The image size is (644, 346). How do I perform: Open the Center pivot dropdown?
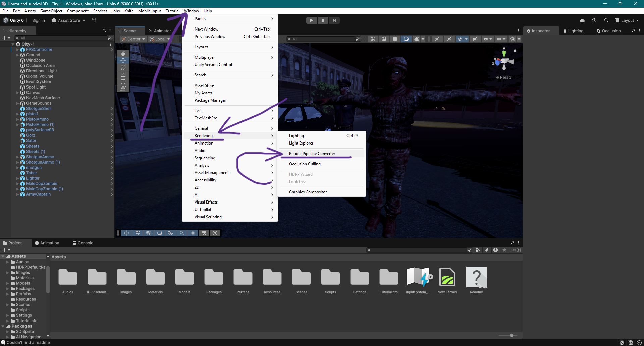point(133,39)
